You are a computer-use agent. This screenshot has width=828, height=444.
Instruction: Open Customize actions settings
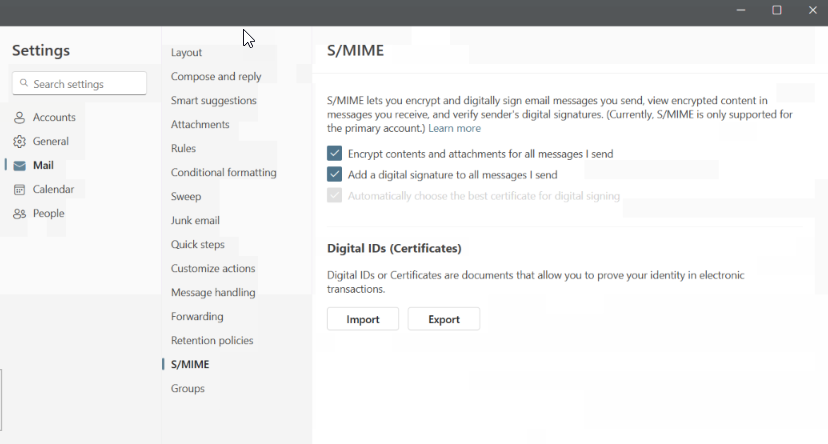213,268
